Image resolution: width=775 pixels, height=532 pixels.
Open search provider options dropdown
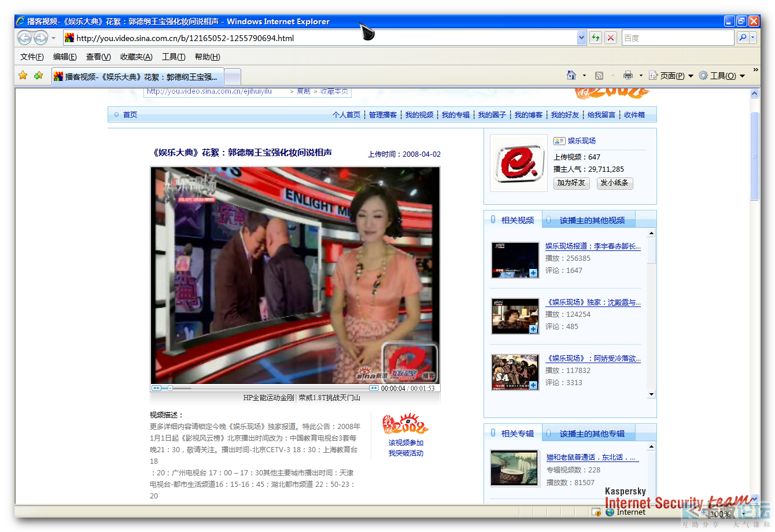[x=753, y=38]
